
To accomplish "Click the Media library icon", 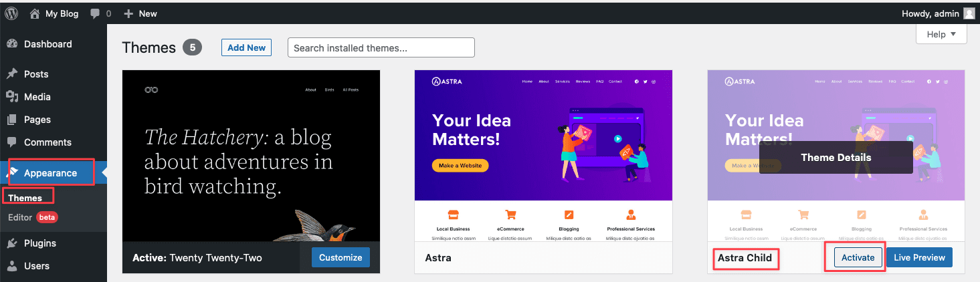I will (x=12, y=97).
